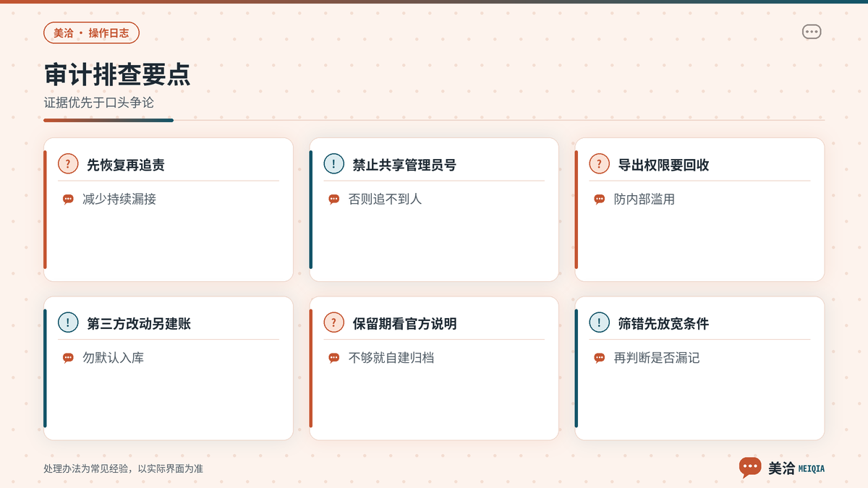Click the card heading 筛错先放宽条件

[x=663, y=324]
